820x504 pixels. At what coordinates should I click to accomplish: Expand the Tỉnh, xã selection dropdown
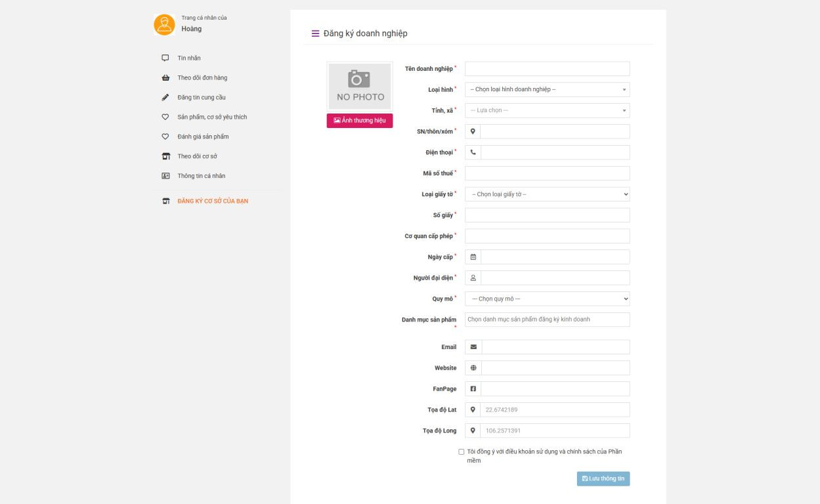click(x=547, y=110)
